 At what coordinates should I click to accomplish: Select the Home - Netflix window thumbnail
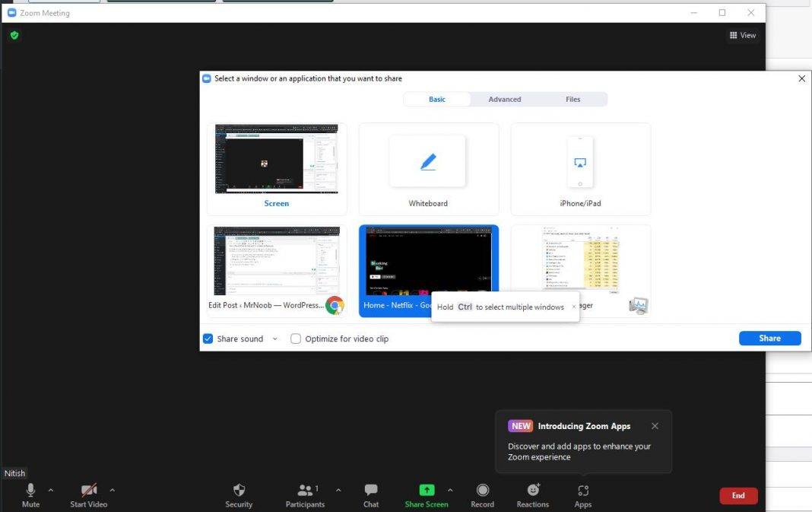(x=428, y=262)
